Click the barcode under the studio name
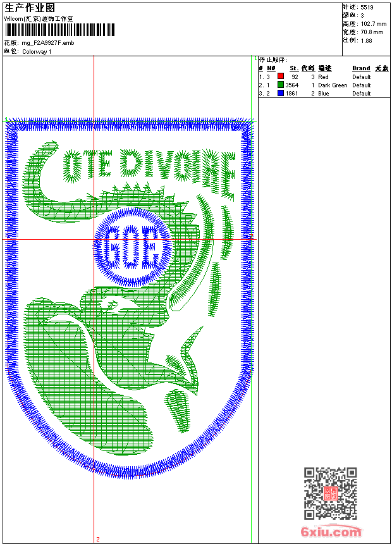Image resolution: width=392 pixels, height=544 pixels. pos(59,30)
